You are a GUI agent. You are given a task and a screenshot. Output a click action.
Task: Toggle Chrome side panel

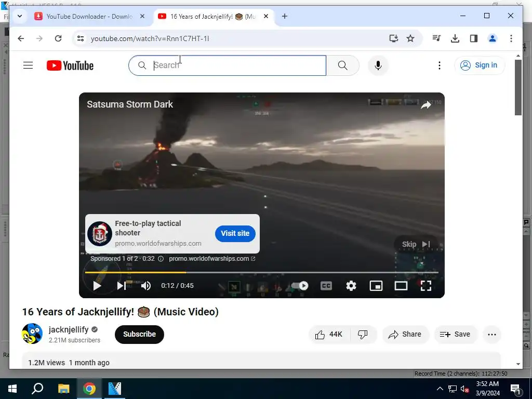click(474, 38)
